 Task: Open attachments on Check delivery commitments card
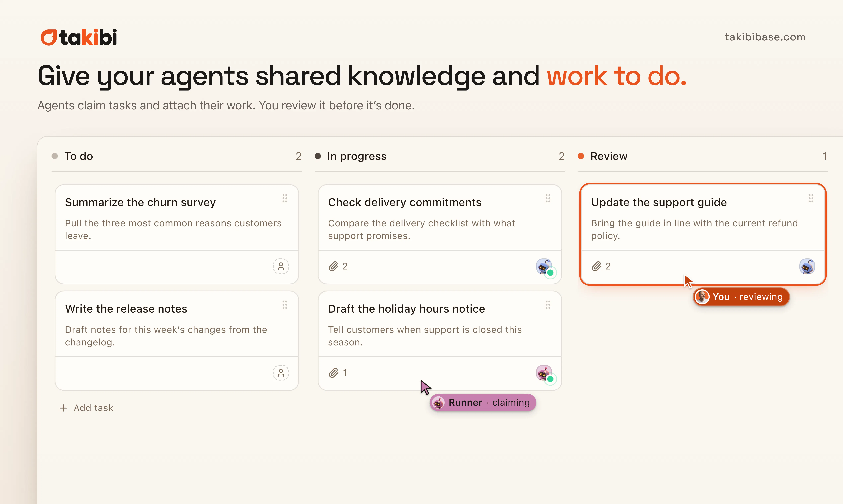(x=338, y=266)
